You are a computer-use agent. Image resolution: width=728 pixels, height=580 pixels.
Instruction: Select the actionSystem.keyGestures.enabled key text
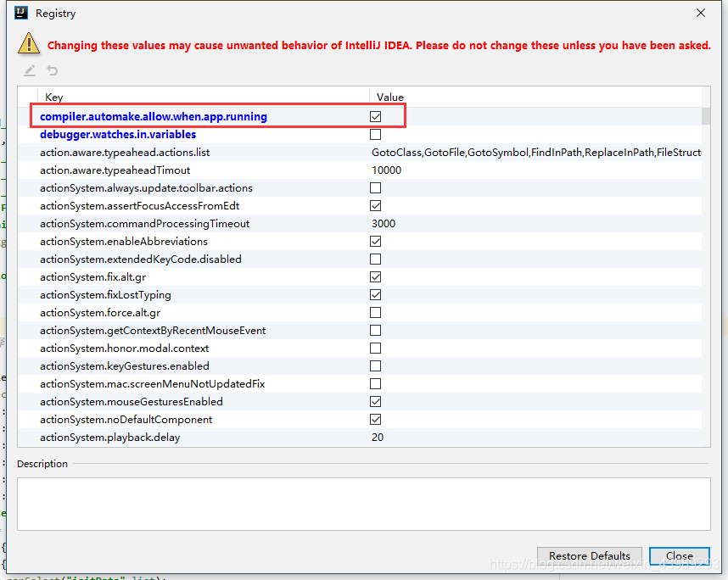tap(125, 366)
